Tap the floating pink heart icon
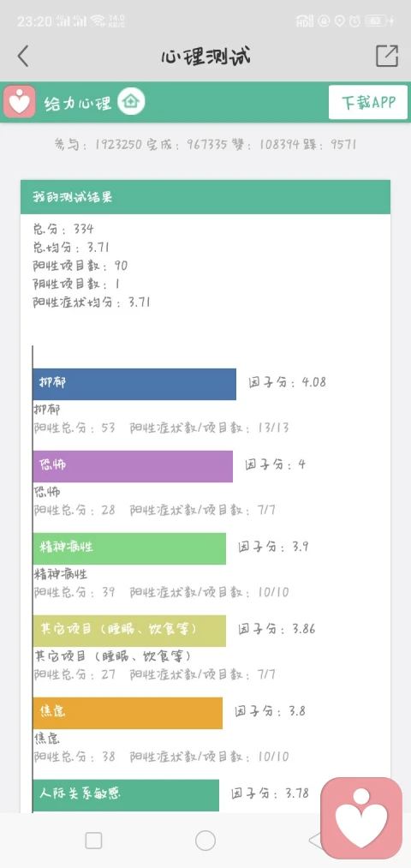 [361, 818]
